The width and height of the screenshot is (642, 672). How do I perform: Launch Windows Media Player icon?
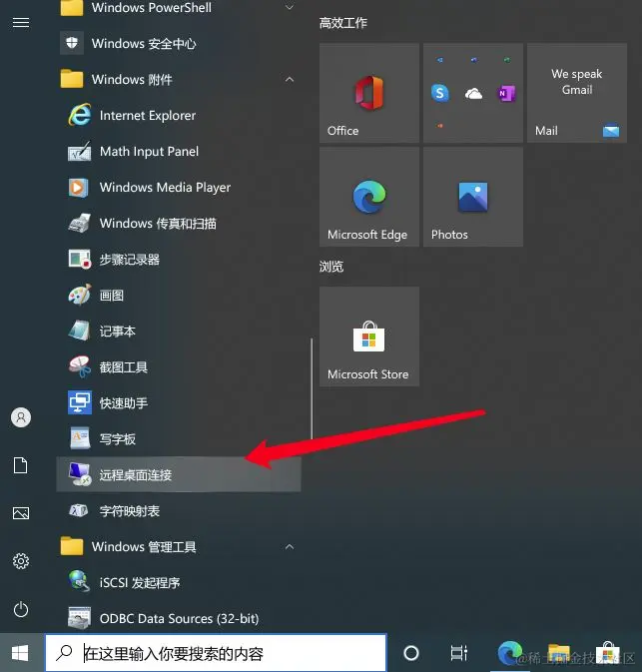(x=79, y=188)
